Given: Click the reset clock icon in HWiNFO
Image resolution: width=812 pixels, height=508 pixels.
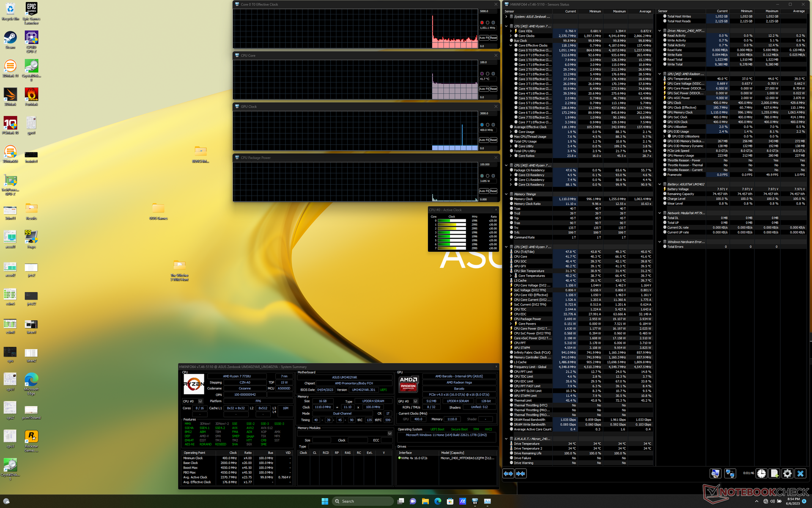Looking at the screenshot, I should (x=761, y=474).
